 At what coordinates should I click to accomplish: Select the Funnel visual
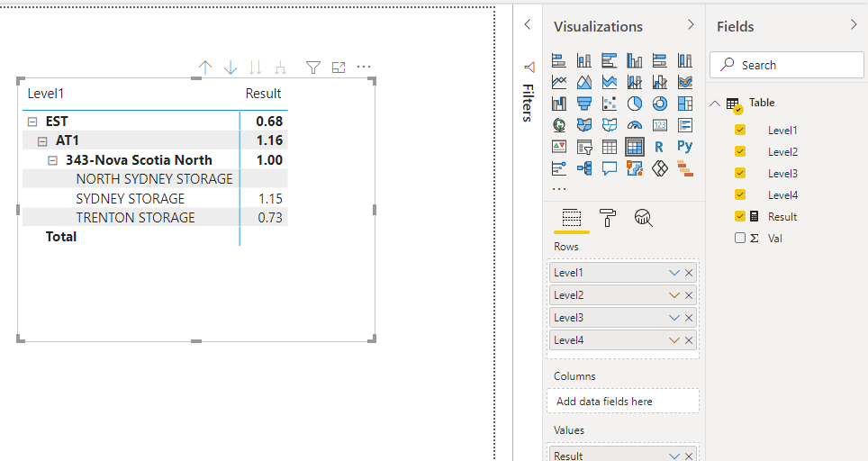(584, 104)
